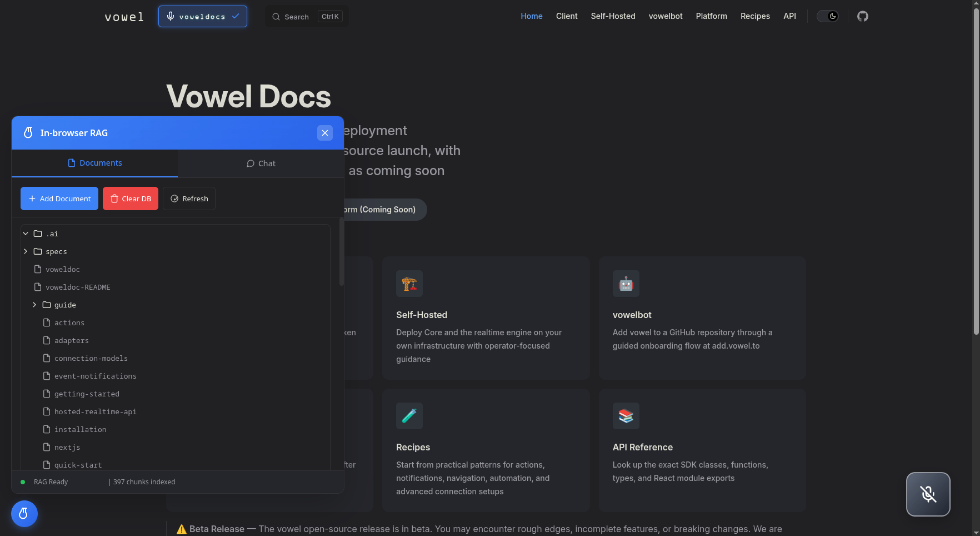Click the microphone icon in the voweldocs pill
This screenshot has height=536, width=980.
(x=170, y=16)
